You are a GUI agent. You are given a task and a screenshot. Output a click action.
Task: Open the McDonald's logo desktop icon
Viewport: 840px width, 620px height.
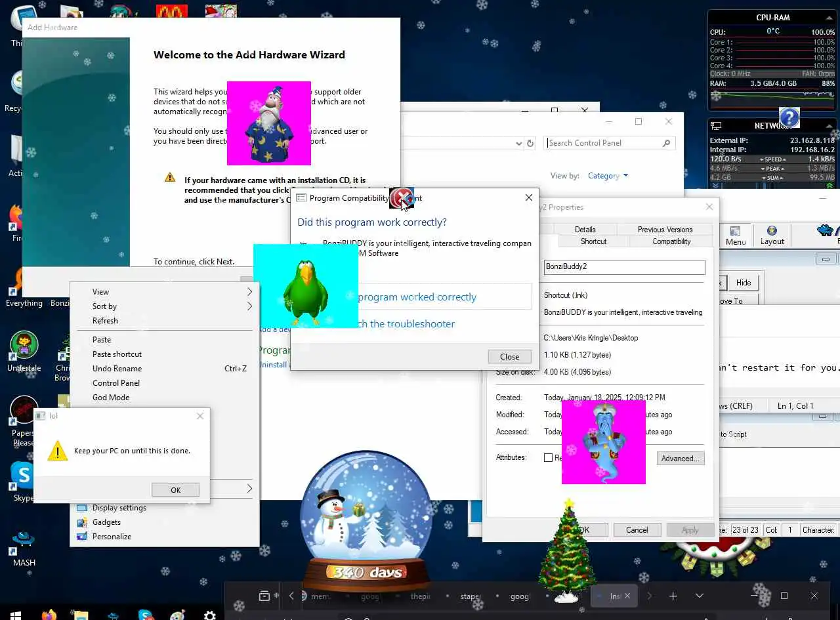click(x=172, y=11)
